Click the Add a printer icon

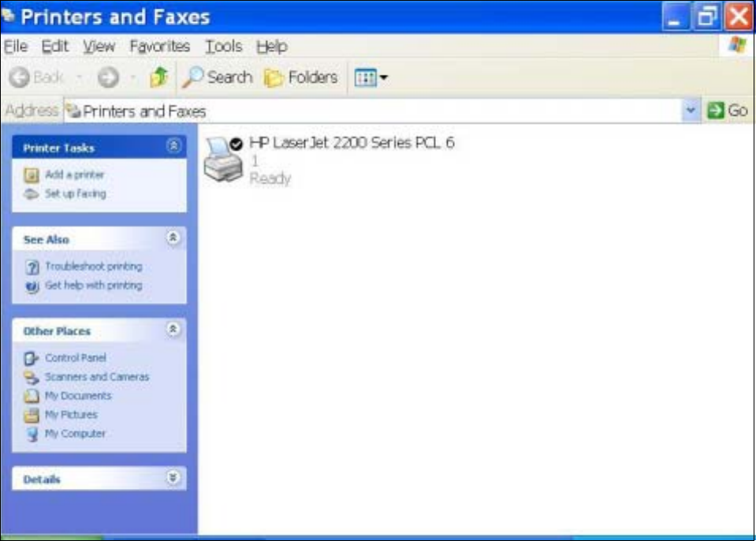32,175
